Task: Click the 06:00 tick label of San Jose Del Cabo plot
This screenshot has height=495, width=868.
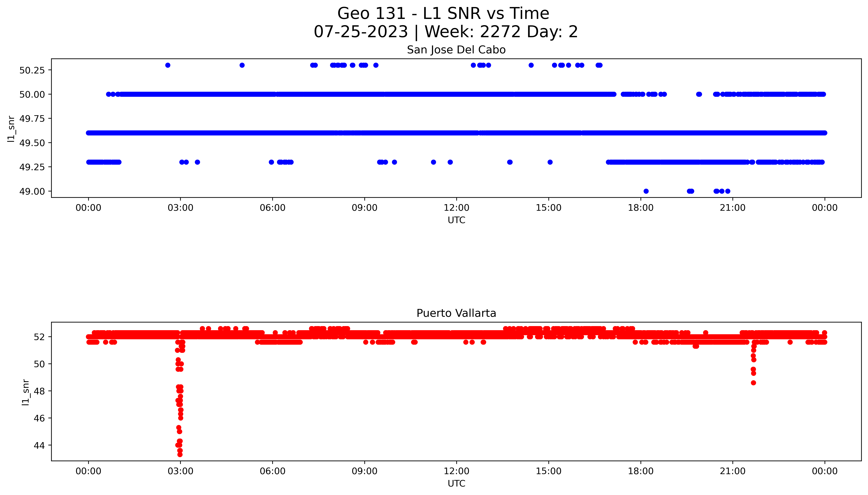Action: click(x=272, y=208)
